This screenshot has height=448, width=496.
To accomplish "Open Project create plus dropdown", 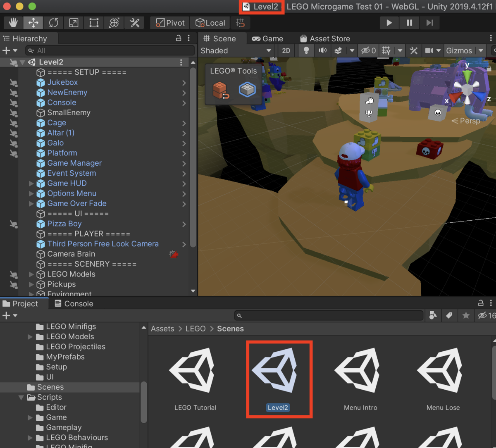I will pyautogui.click(x=10, y=316).
